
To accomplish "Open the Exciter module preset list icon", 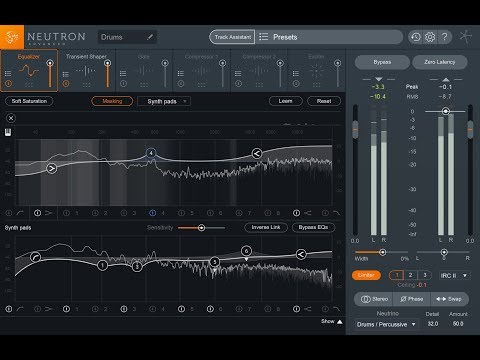I will point(296,74).
